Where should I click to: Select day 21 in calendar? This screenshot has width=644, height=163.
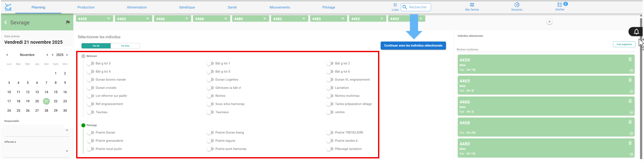tap(46, 101)
